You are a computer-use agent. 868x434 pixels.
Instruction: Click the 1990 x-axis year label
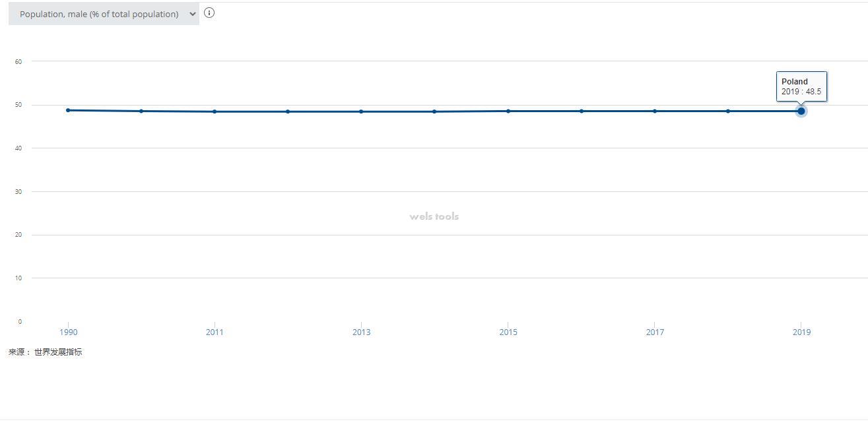coord(68,332)
